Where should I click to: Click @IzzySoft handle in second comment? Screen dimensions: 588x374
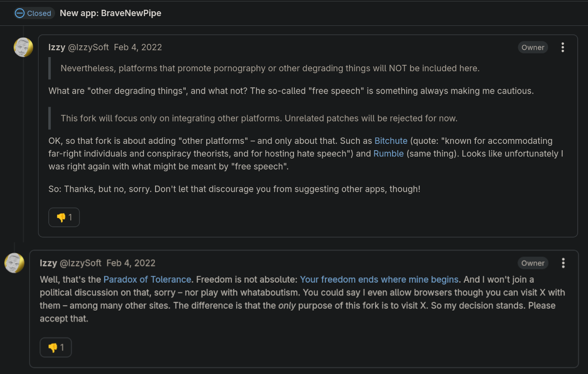(80, 263)
